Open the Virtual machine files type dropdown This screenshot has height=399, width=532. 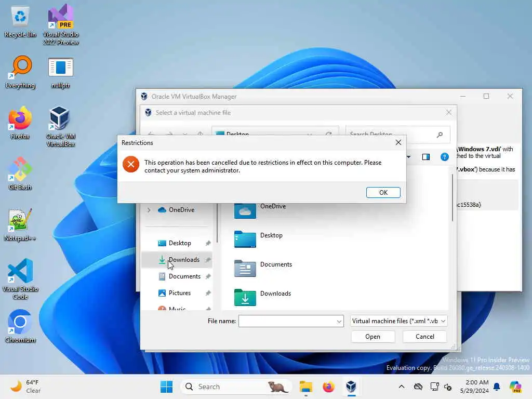(398, 321)
